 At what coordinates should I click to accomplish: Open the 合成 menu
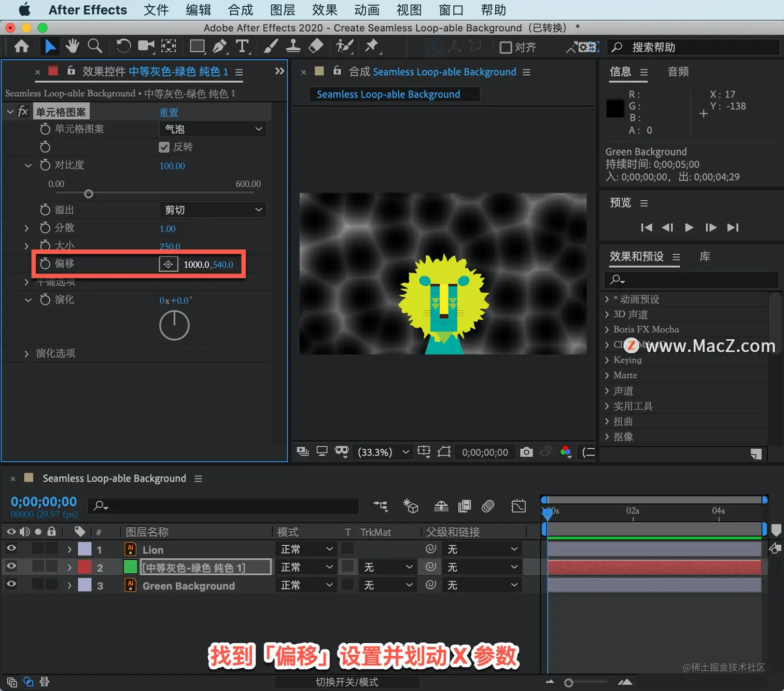pos(241,10)
